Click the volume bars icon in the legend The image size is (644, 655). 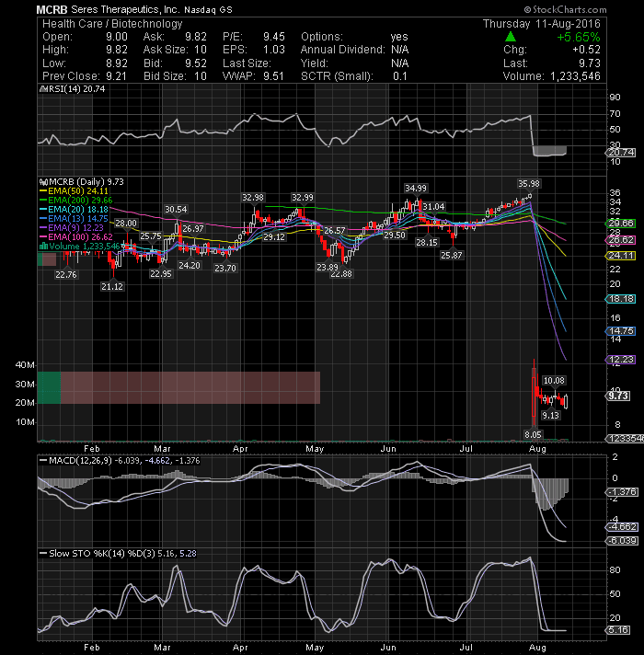click(43, 246)
